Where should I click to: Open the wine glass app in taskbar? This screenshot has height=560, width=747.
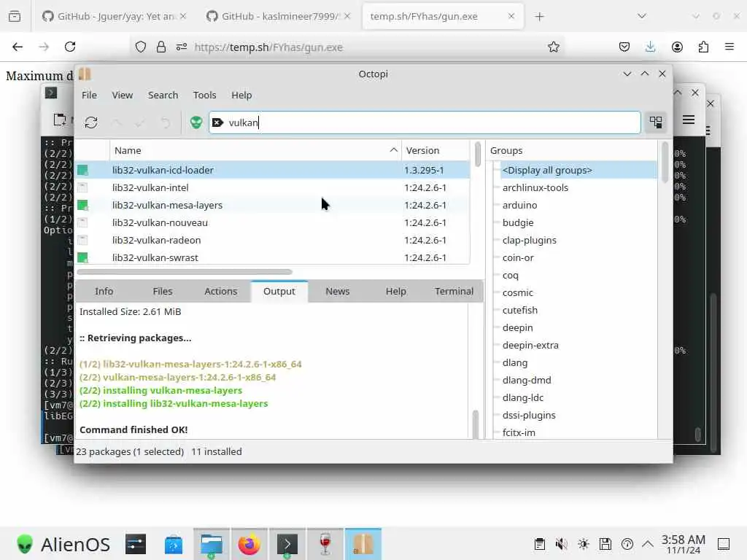pos(325,544)
